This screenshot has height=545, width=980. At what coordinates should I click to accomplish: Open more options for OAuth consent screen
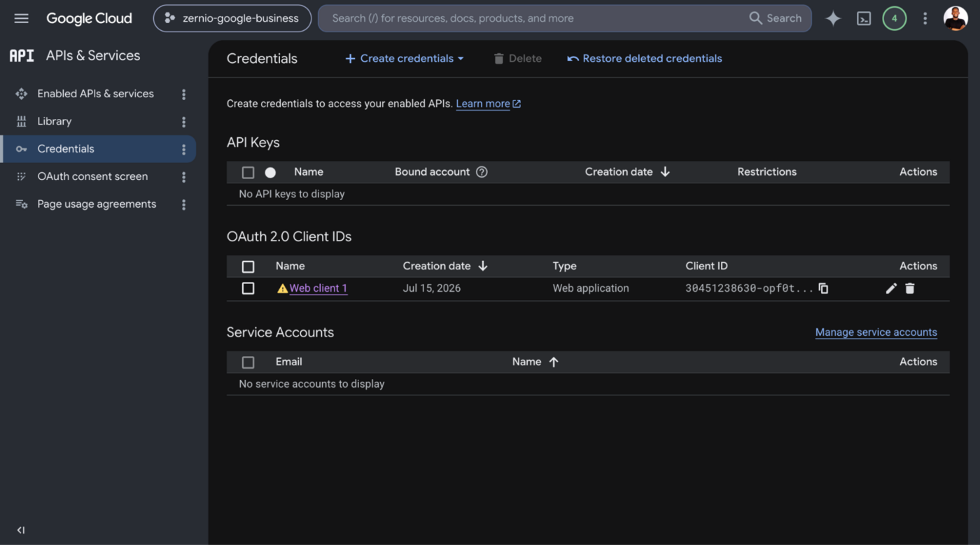point(183,177)
